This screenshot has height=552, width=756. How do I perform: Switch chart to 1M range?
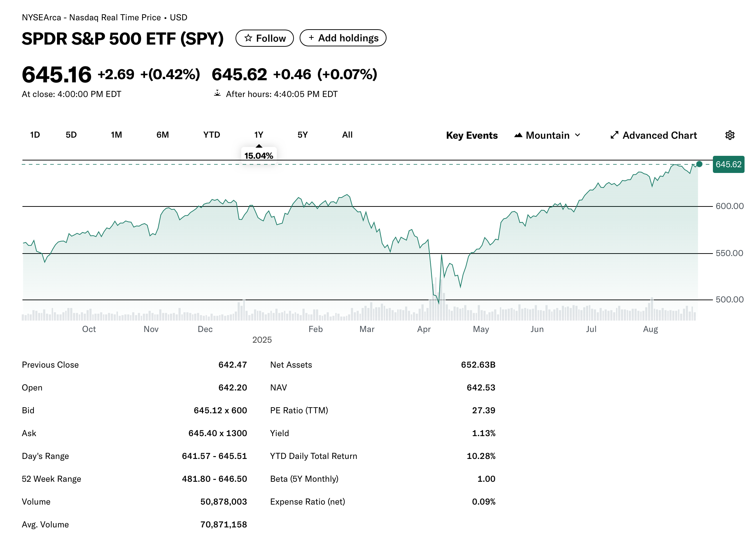(x=116, y=135)
